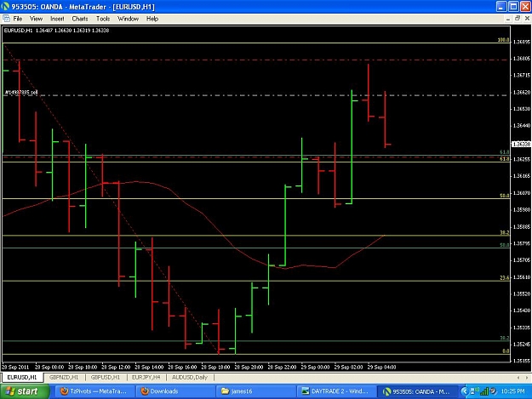The width and height of the screenshot is (532, 399).
Task: Open the File menu
Action: [x=17, y=19]
